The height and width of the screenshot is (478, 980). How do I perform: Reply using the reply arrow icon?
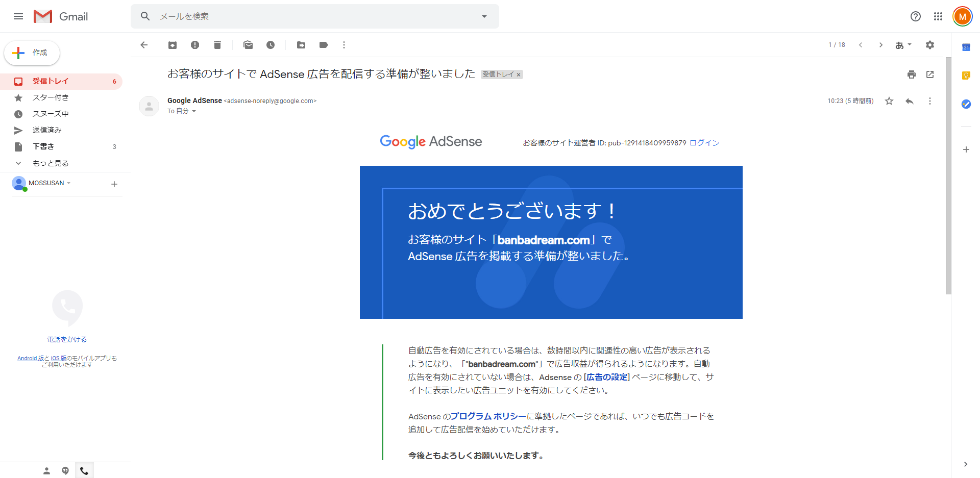[x=910, y=101]
